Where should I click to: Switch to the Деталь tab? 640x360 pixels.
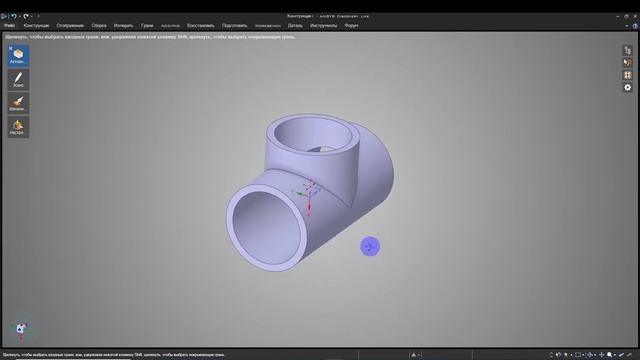pos(295,25)
